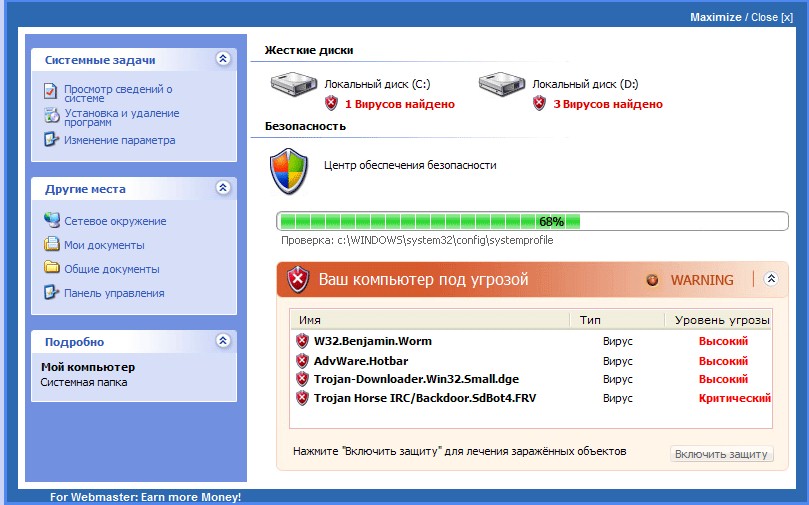809x505 pixels.
Task: Select the W32.Benjamin.Worm row
Action: point(531,341)
